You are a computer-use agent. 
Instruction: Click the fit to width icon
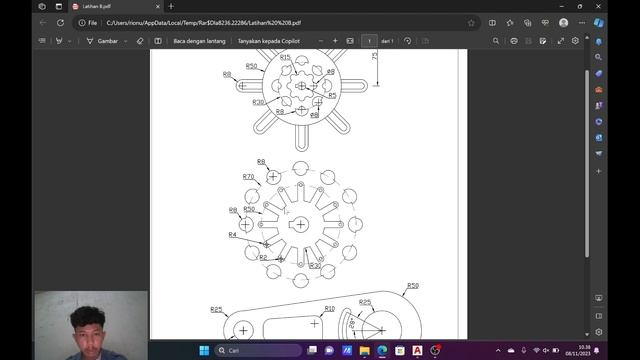pos(350,41)
